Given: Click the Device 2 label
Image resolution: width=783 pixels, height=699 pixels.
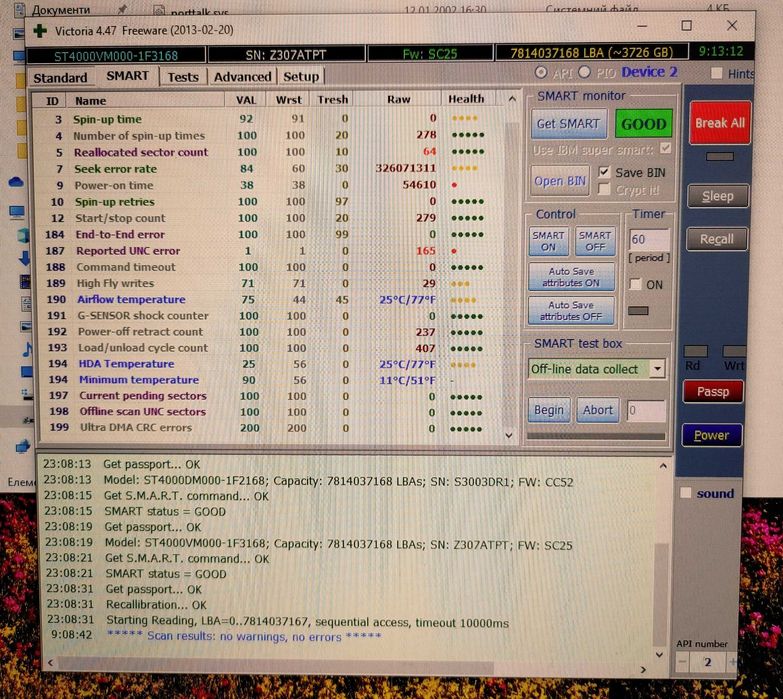Looking at the screenshot, I should 649,72.
